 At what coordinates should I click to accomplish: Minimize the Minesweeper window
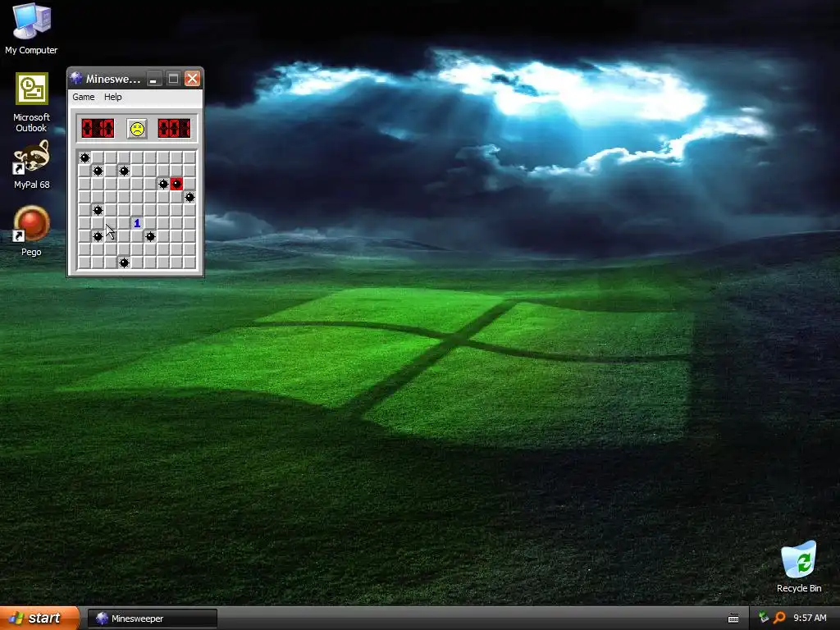[153, 79]
